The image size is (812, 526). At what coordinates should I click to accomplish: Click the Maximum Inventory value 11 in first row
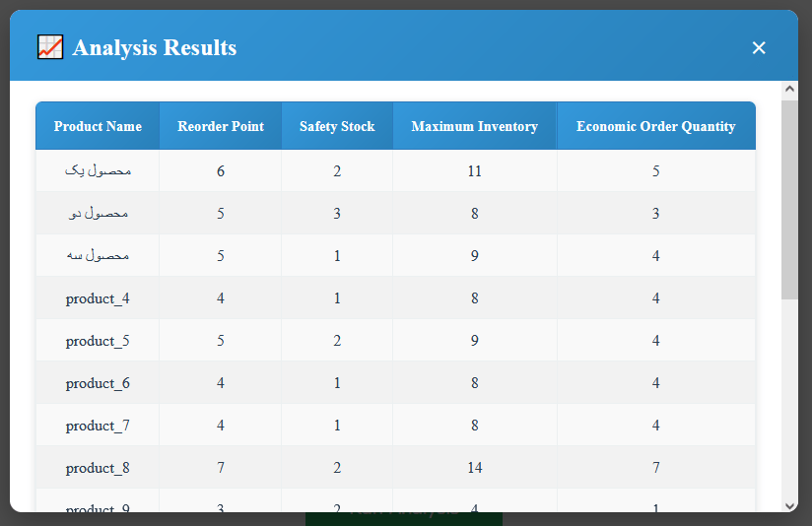pyautogui.click(x=474, y=170)
